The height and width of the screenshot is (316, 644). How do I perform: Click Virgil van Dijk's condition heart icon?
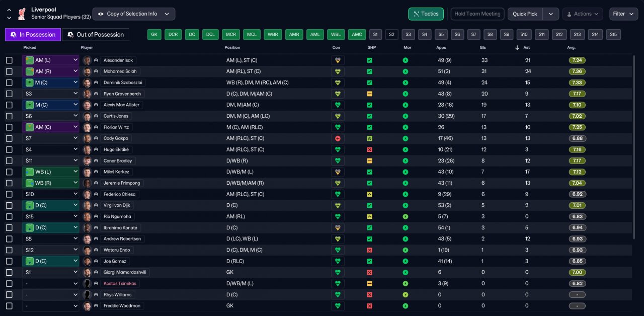point(338,205)
